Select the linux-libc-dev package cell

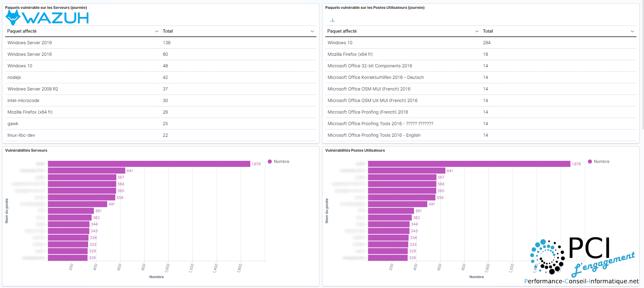click(x=21, y=135)
